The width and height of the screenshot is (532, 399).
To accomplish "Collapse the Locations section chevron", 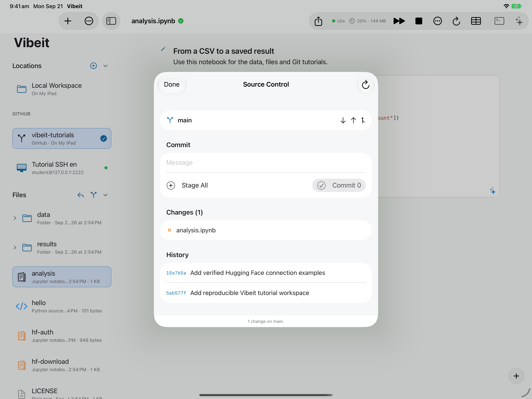I will (x=105, y=66).
